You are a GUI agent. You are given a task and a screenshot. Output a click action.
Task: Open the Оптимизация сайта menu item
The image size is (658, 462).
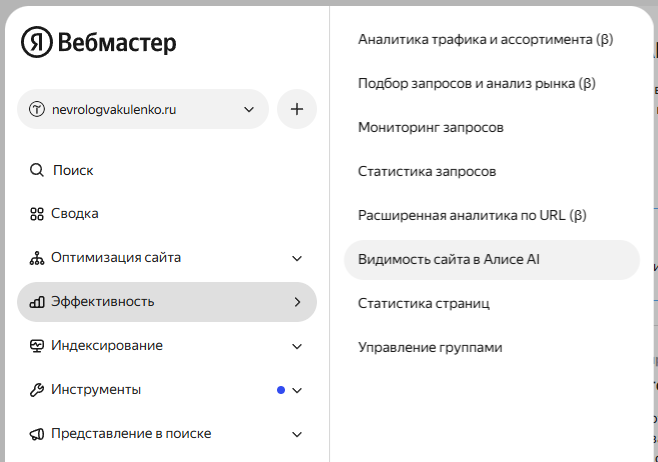pyautogui.click(x=167, y=258)
